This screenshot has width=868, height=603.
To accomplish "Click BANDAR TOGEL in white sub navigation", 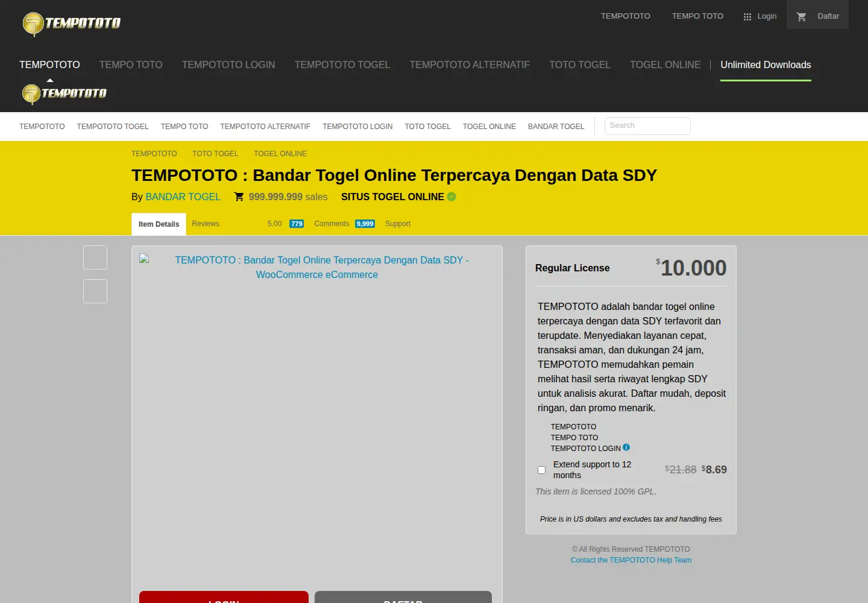I will [556, 127].
